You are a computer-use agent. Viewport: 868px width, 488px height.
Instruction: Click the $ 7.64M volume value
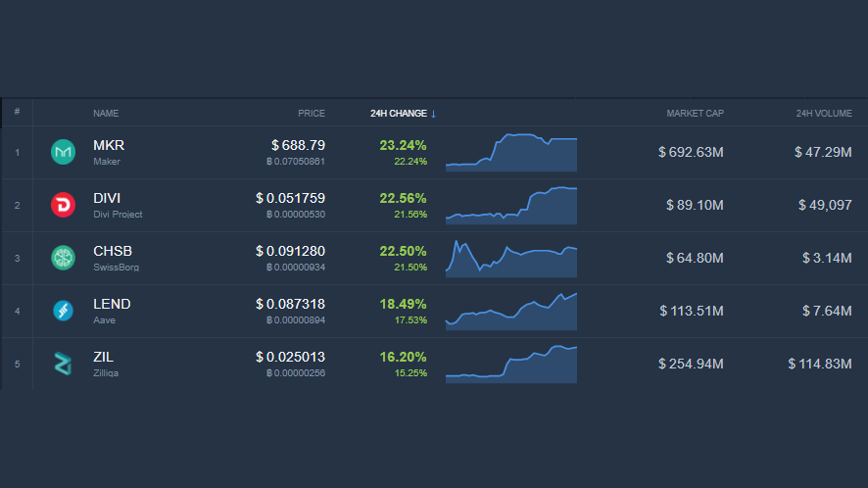pos(827,311)
